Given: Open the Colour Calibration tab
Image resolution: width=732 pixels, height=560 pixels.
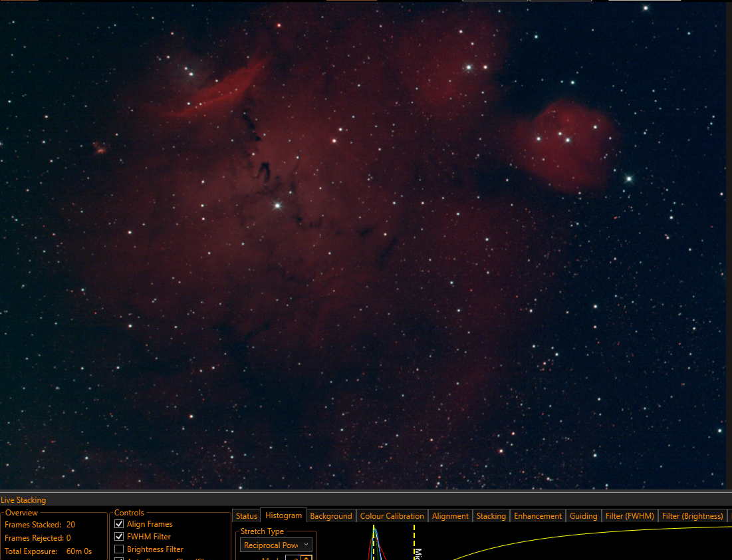Looking at the screenshot, I should pos(392,515).
